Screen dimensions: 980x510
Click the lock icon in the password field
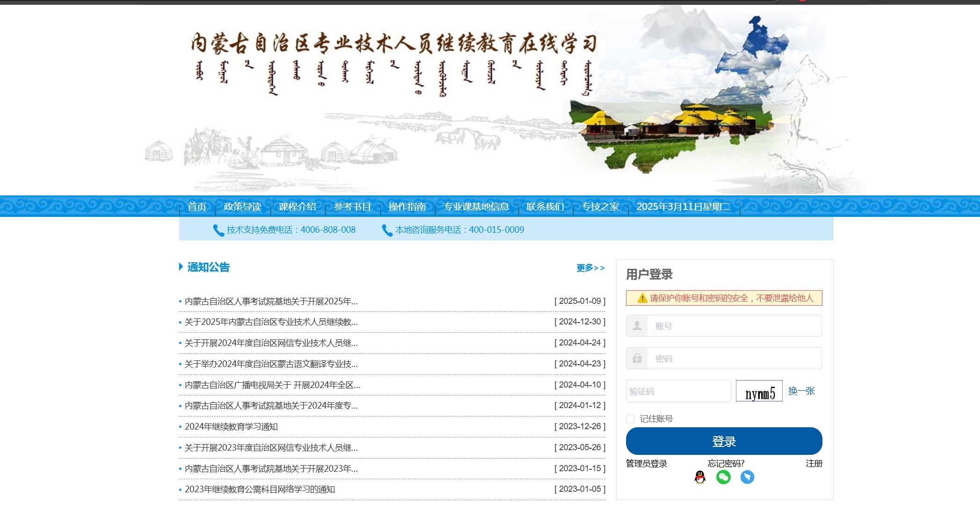click(636, 358)
